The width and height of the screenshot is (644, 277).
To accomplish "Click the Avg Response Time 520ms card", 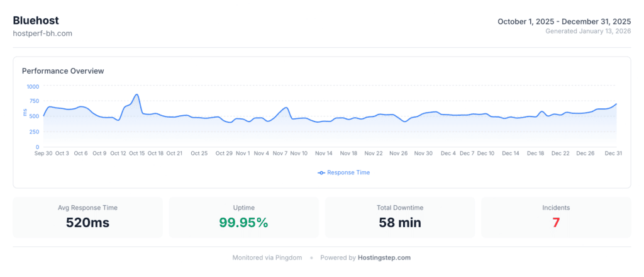I will 87,217.
